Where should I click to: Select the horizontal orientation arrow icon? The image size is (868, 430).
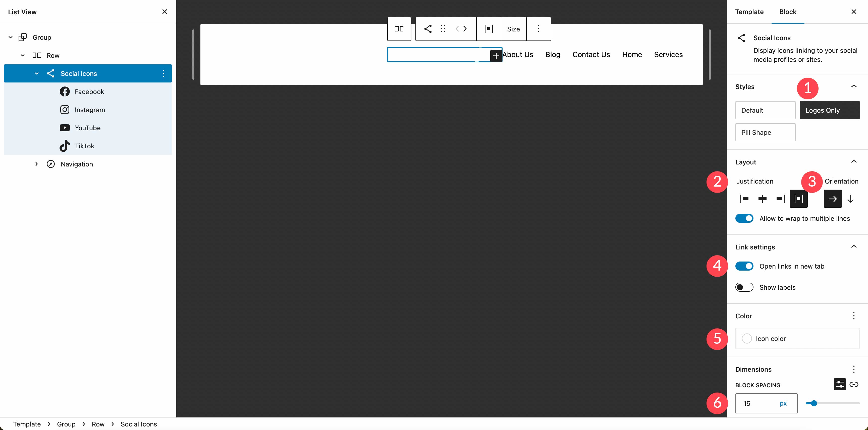(833, 198)
